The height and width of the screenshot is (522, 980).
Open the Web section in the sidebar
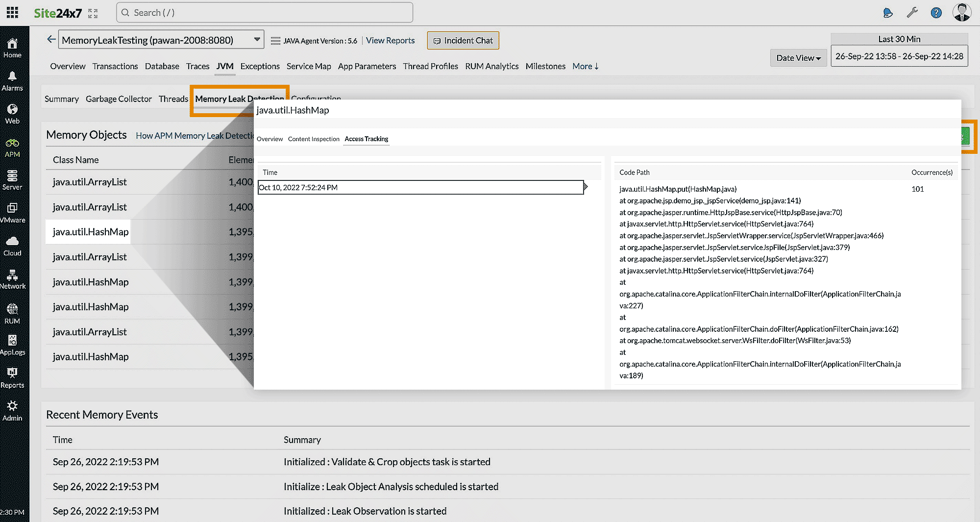12,114
